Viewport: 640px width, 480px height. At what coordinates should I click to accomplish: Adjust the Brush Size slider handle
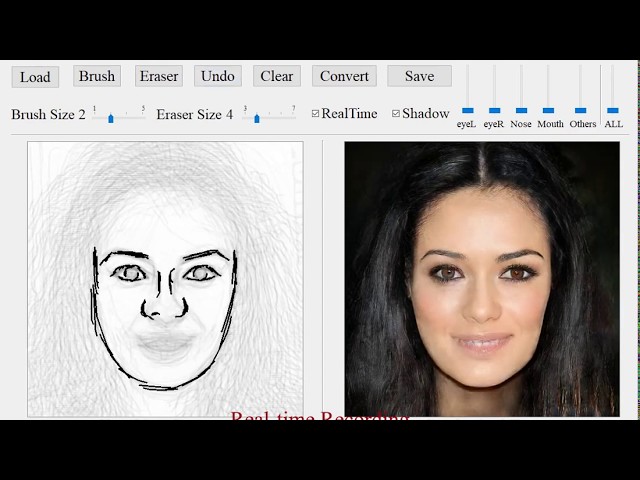(111, 118)
